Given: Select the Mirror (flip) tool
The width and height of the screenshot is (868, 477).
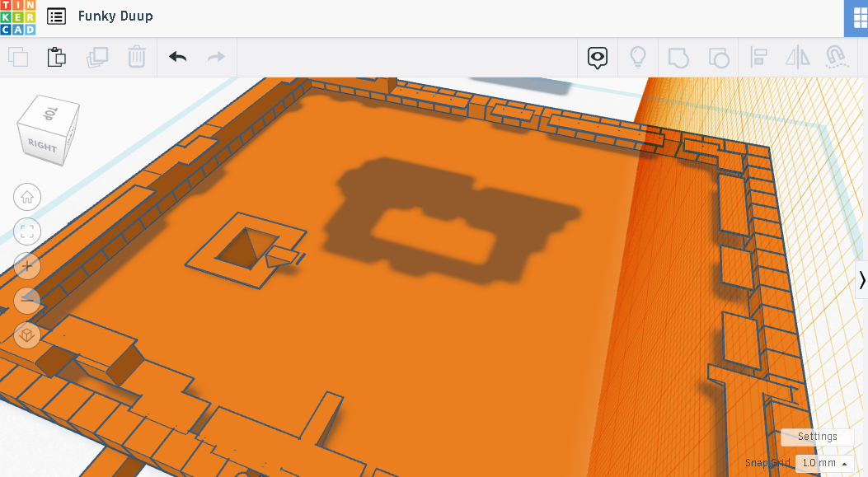Looking at the screenshot, I should click(797, 58).
